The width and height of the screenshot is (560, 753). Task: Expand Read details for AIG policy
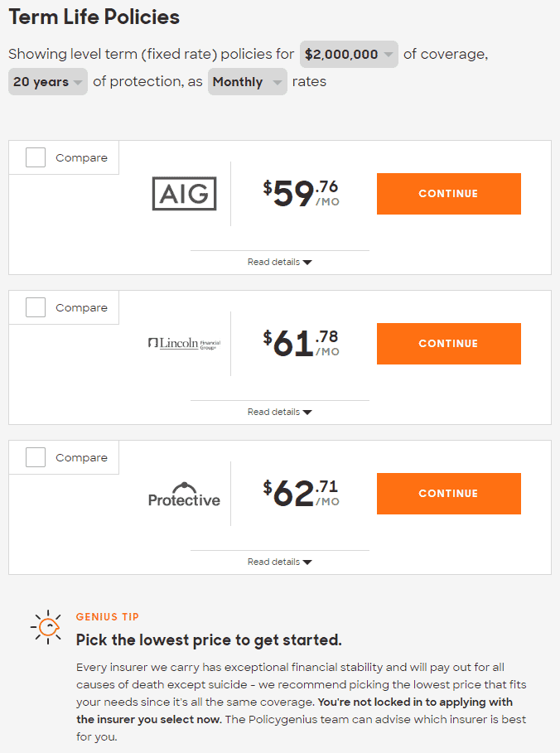coord(279,263)
